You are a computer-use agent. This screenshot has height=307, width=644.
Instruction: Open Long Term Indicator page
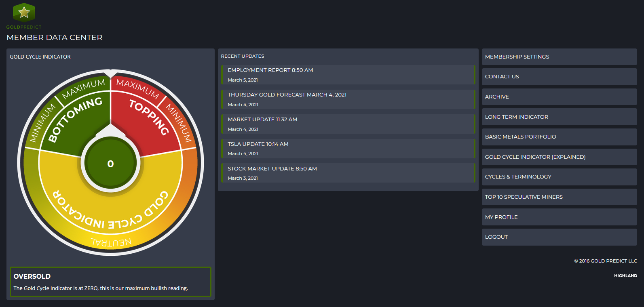516,117
